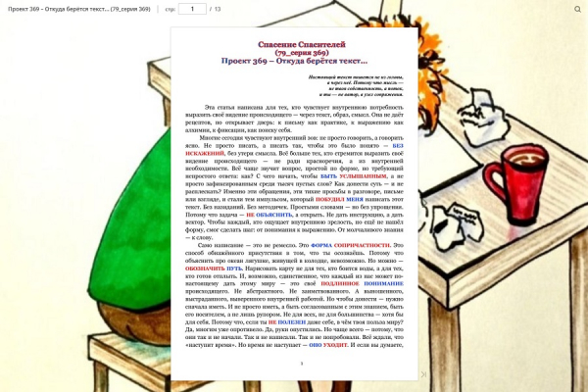Click the heading "Спасение Спасителей"
Image resolution: width=588 pixels, height=392 pixels.
tap(302, 45)
